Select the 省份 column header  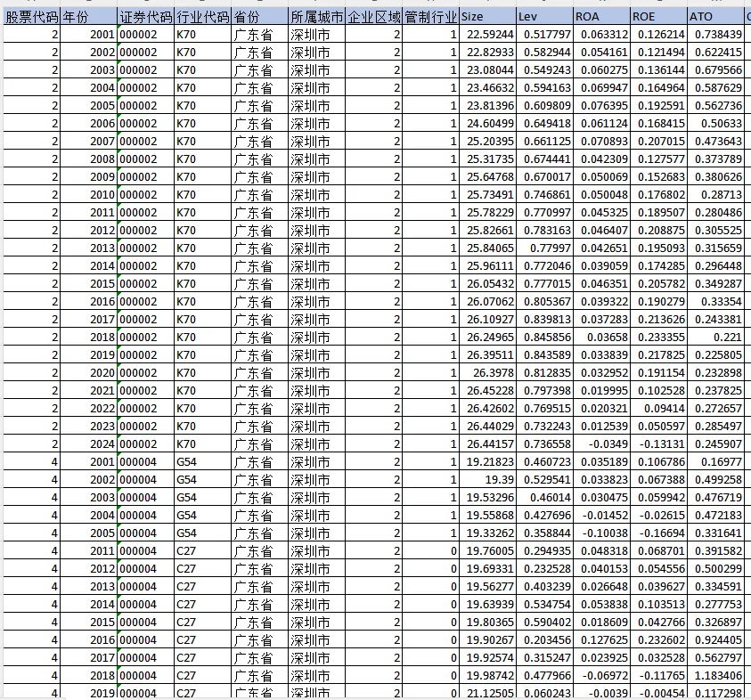(259, 17)
